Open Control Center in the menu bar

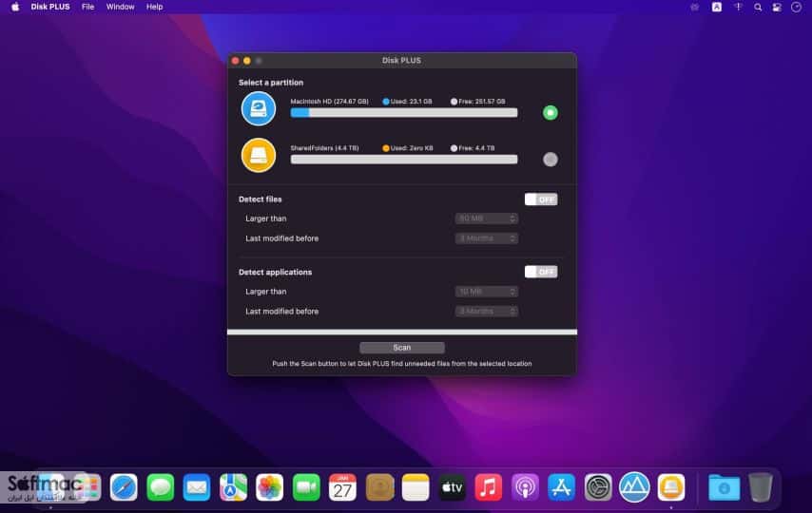pos(777,8)
